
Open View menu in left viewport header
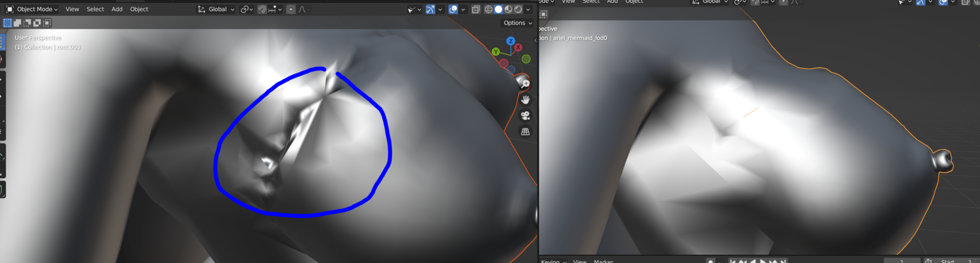72,9
